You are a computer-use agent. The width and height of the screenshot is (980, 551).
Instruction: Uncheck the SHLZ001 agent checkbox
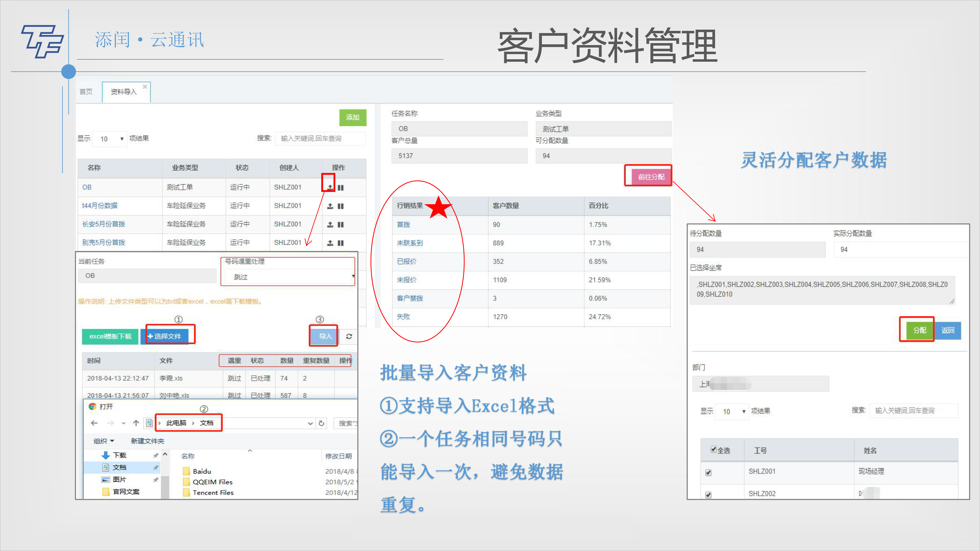(x=708, y=472)
